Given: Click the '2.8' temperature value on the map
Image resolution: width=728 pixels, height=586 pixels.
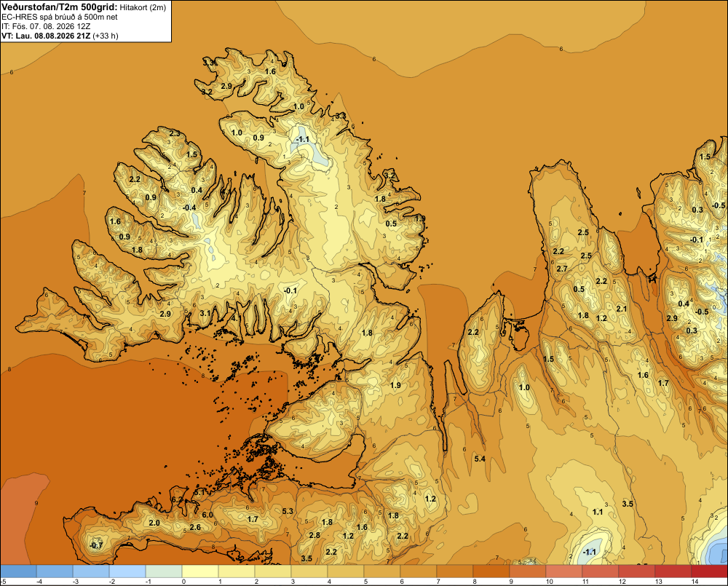Looking at the screenshot, I should pos(314,535).
